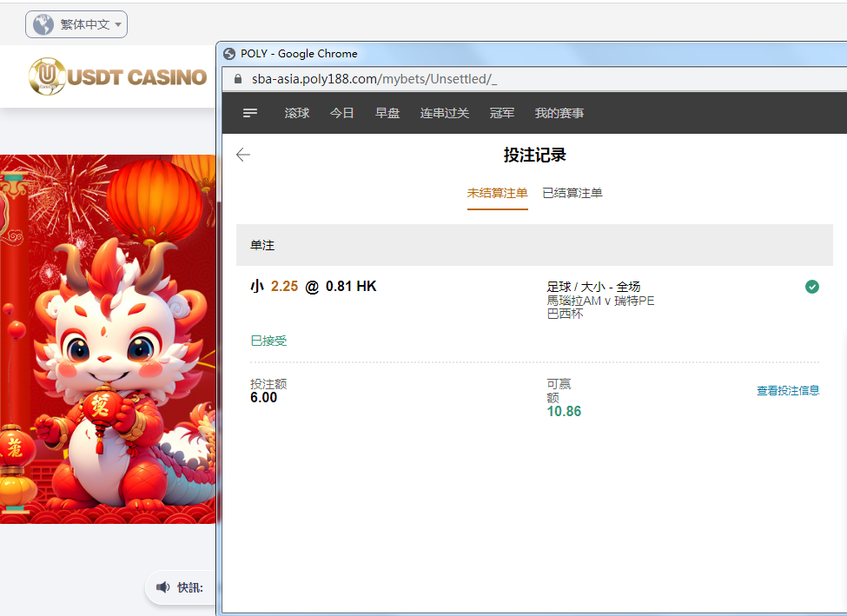Image resolution: width=847 pixels, height=616 pixels.
Task: Click the address bar URL sba-asia.poly188.com
Action: (374, 79)
